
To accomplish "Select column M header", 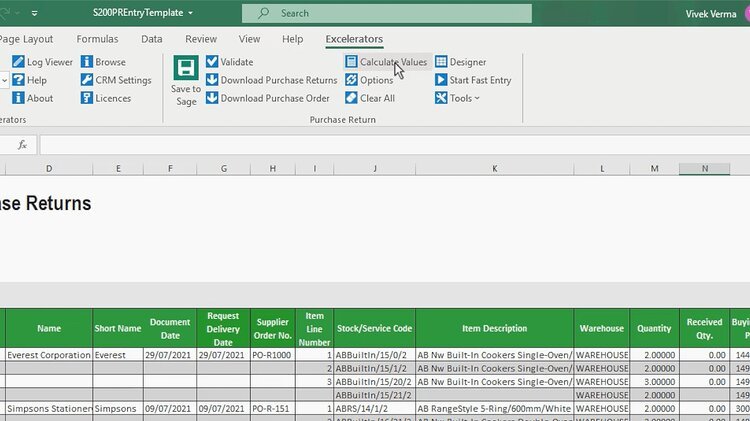I will (x=654, y=168).
